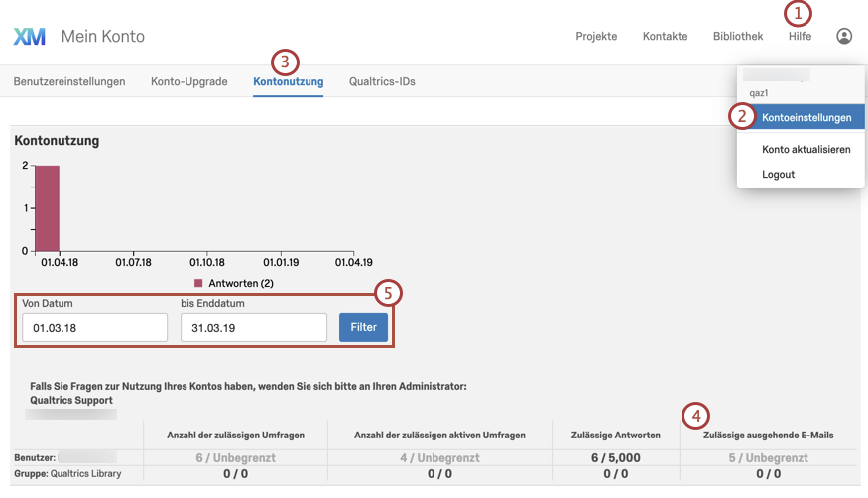This screenshot has height=498, width=868.
Task: Click the 4 / Unbegrenzt active surveys value
Action: coord(439,457)
